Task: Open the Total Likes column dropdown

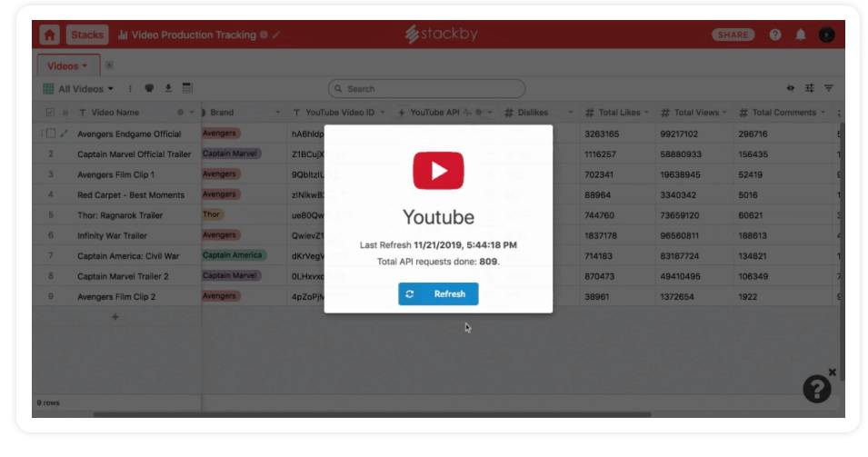Action: [x=646, y=113]
